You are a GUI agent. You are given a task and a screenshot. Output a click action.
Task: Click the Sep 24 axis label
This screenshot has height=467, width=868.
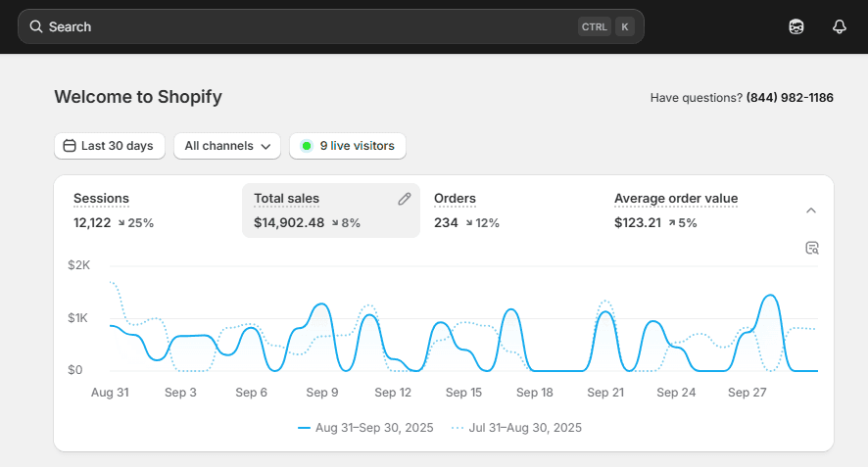(676, 393)
